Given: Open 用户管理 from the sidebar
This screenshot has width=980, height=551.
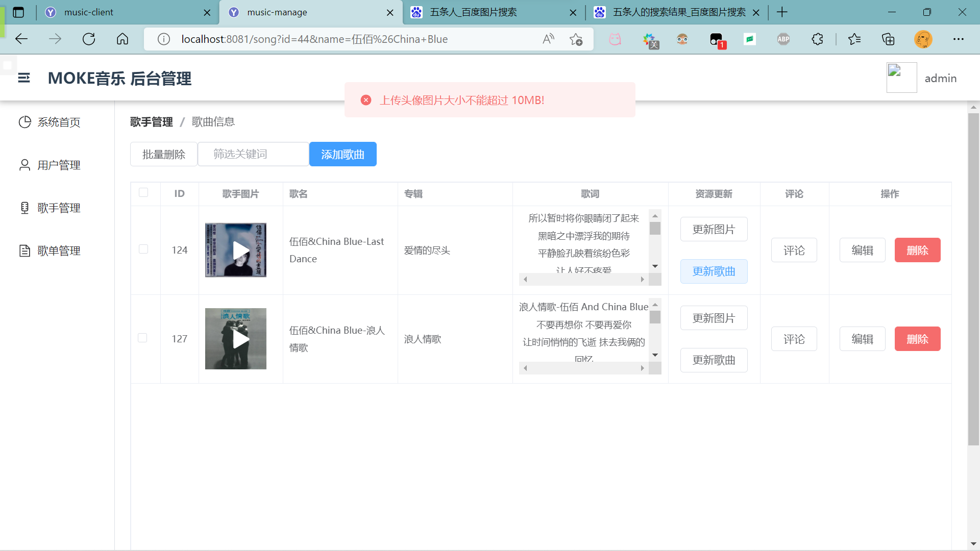Looking at the screenshot, I should point(58,165).
